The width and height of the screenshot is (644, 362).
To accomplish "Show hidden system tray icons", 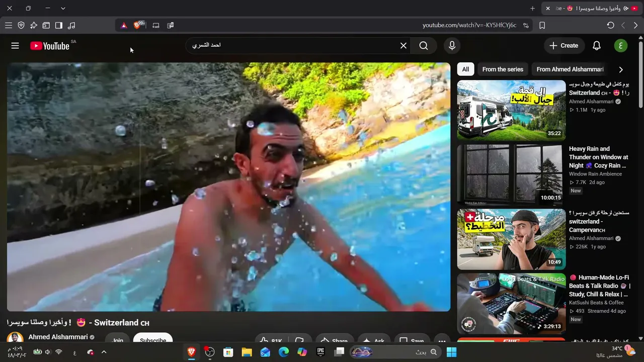I will [104, 352].
